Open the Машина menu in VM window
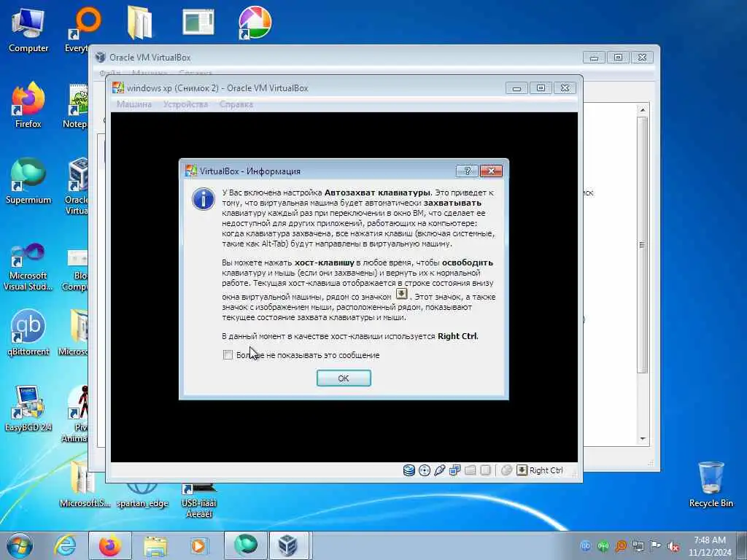The height and width of the screenshot is (560, 747). [134, 104]
